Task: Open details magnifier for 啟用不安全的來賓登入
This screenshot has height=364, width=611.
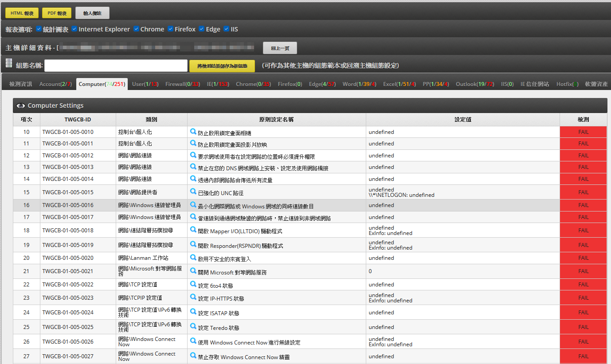Action: [193, 257]
